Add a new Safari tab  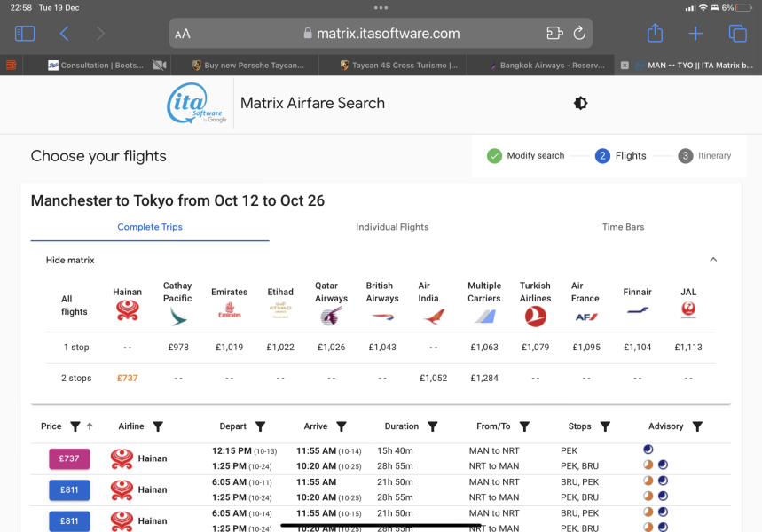pyautogui.click(x=695, y=34)
